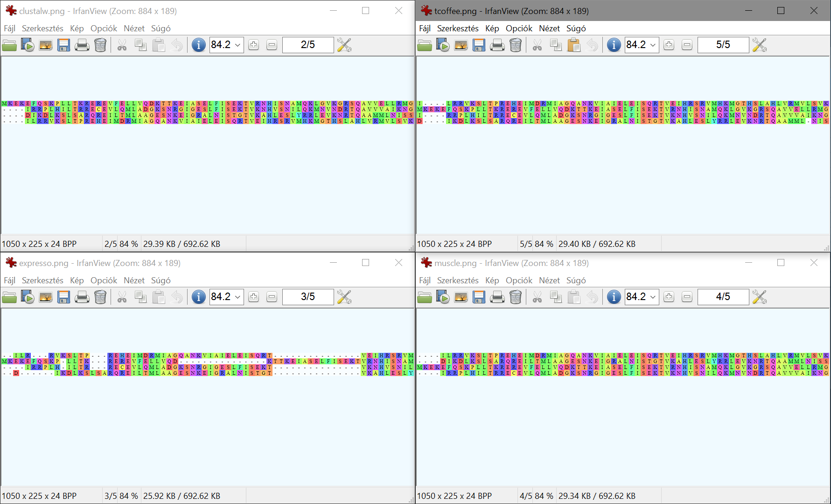This screenshot has width=831, height=504.
Task: Click the expresso alignment image
Action: [x=208, y=364]
